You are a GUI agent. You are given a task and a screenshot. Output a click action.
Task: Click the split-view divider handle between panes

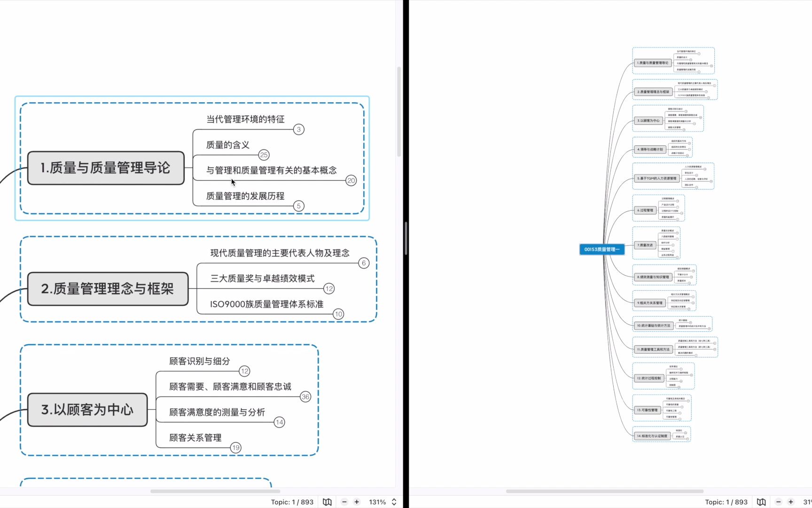[x=406, y=239]
